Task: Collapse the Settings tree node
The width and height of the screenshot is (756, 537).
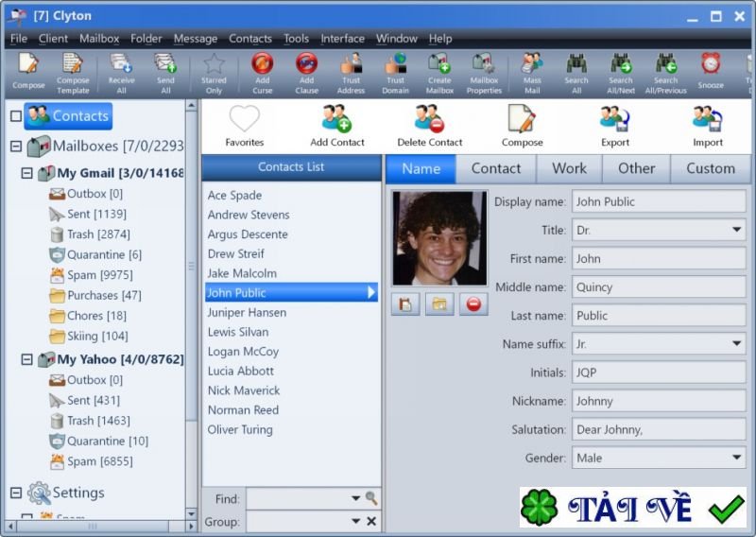Action: pyautogui.click(x=16, y=493)
